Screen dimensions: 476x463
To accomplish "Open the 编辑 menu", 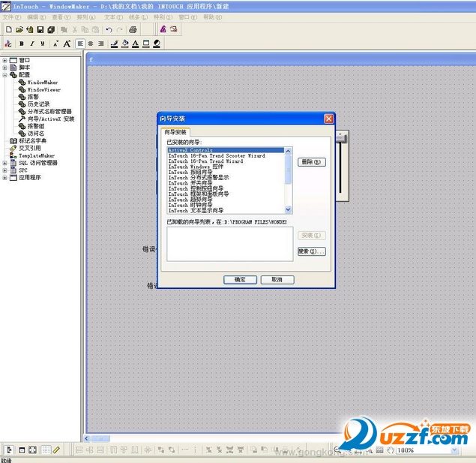I will point(37,17).
